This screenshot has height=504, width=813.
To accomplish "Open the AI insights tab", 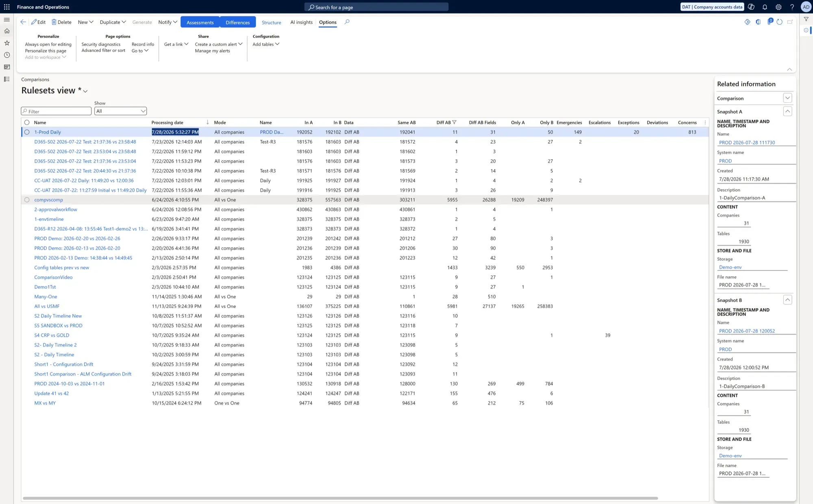I will coord(301,22).
